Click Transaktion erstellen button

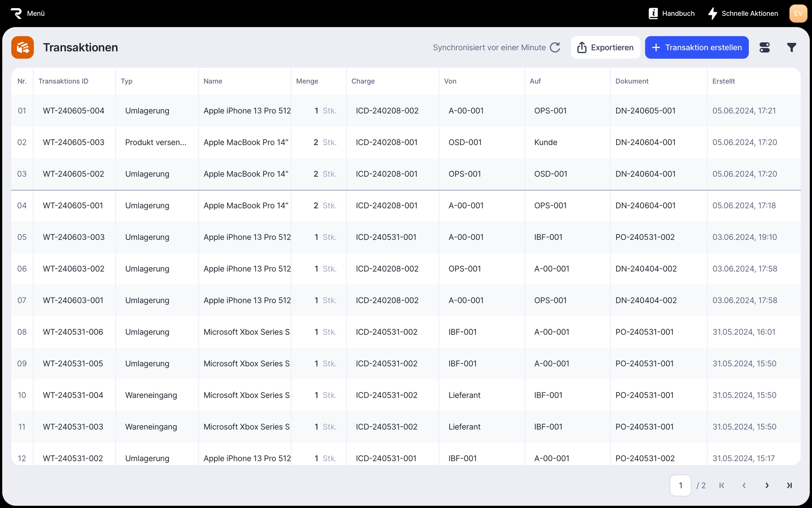697,47
